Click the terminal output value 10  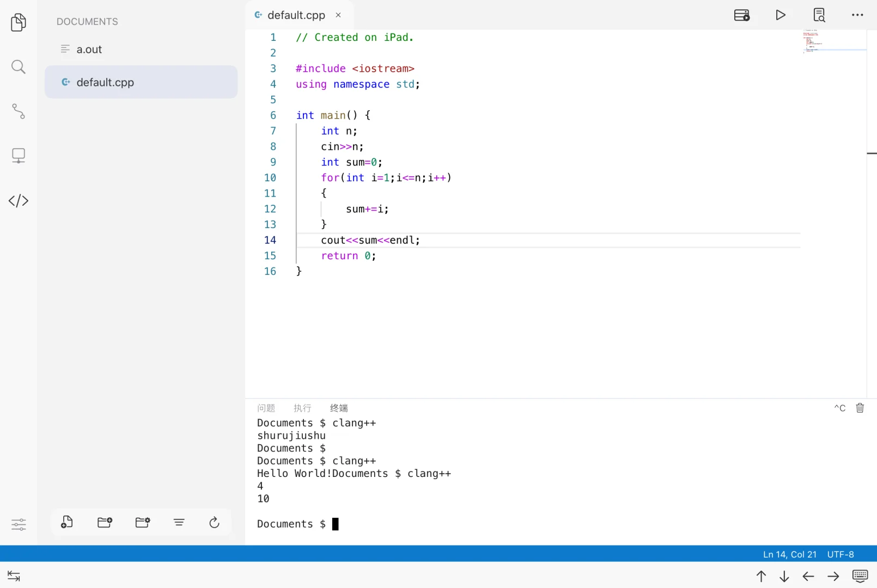[x=263, y=499]
